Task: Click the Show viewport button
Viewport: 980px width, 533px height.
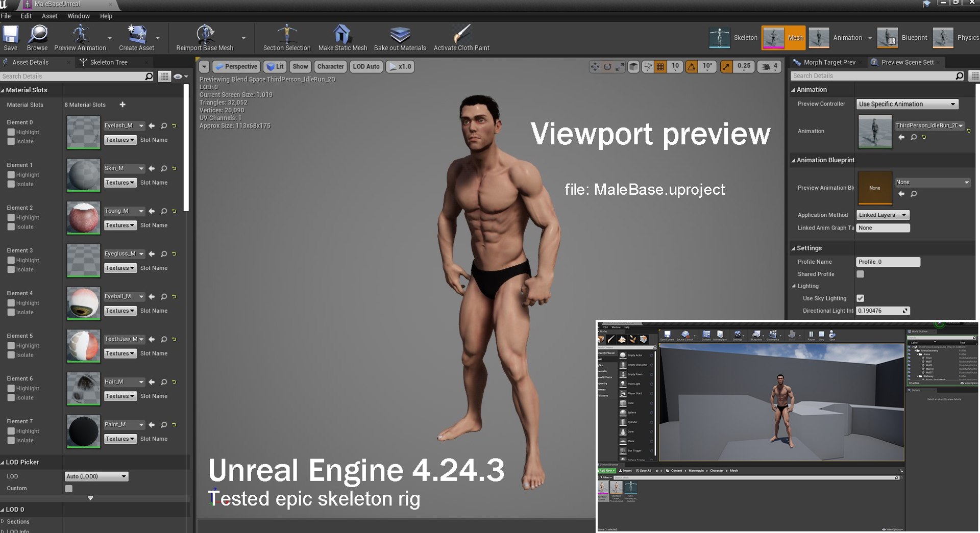Action: (x=300, y=66)
